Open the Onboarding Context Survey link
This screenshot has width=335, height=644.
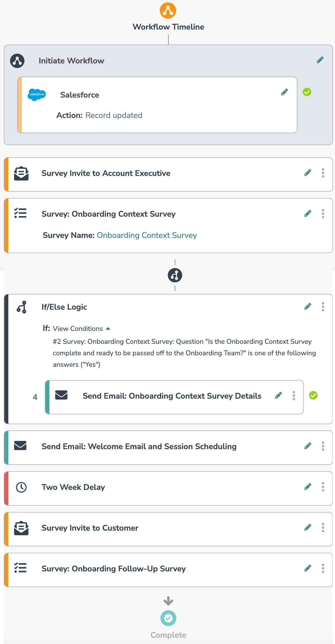tap(147, 235)
